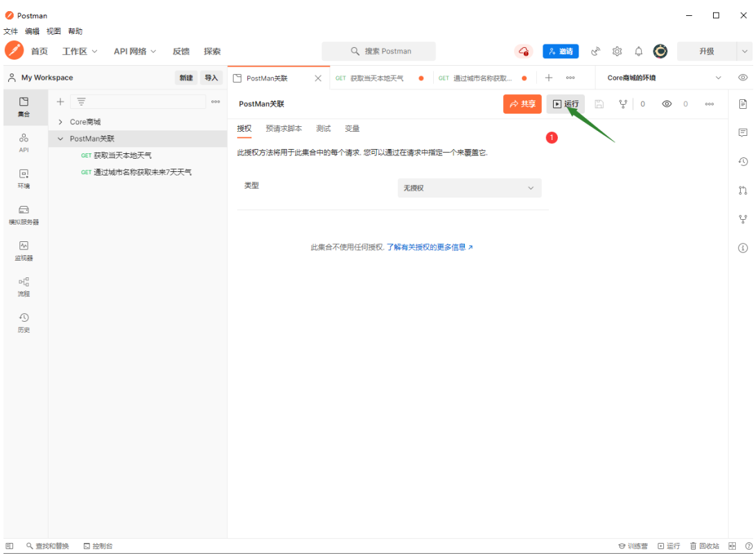This screenshot has height=554, width=756.
Task: Open the changelog history icon in right sidebar
Action: tap(743, 162)
